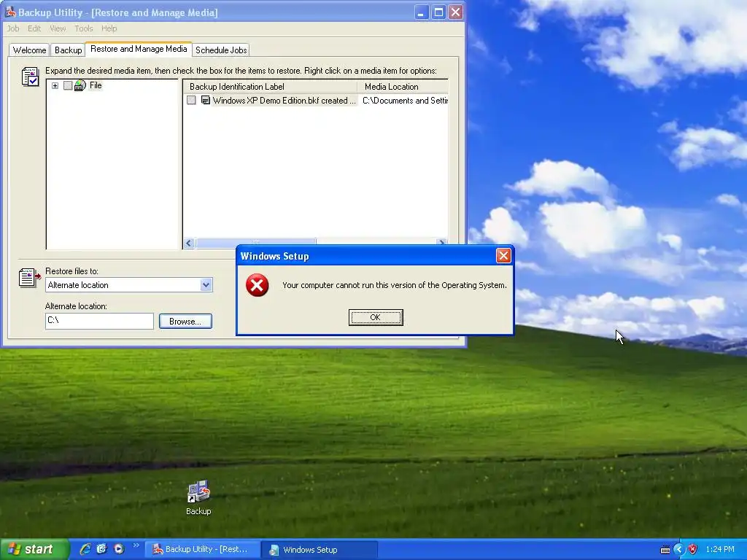Image resolution: width=747 pixels, height=560 pixels.
Task: Open the Job menu
Action: [x=13, y=28]
